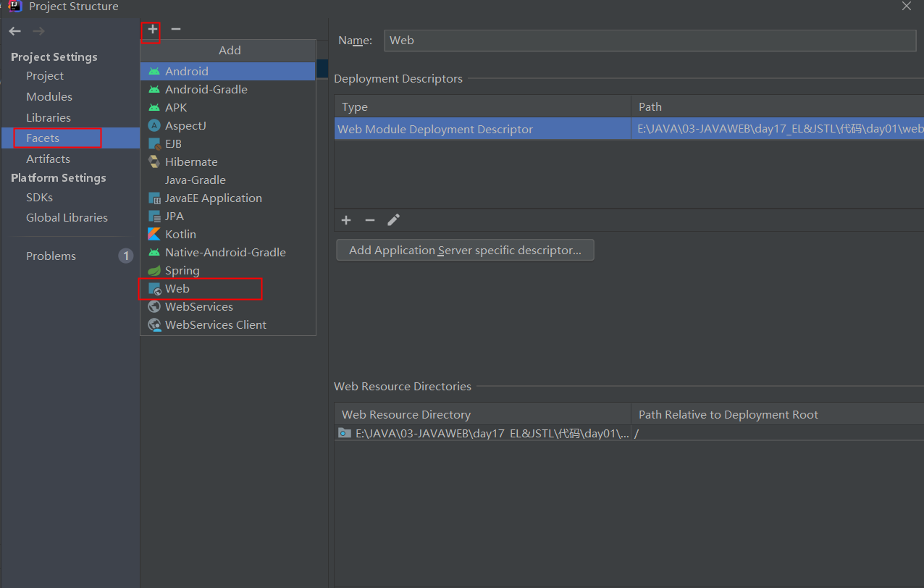Click the APK facet icon

click(x=154, y=107)
